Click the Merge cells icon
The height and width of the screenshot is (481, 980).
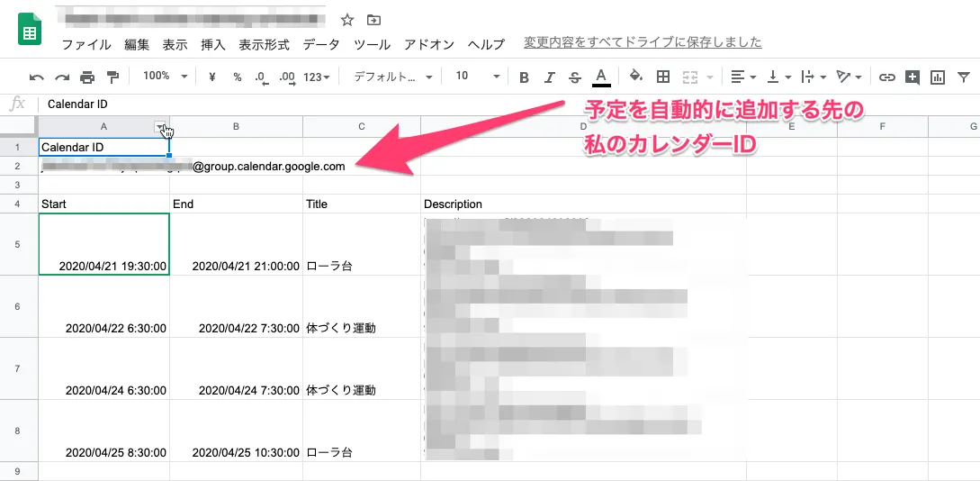(x=690, y=77)
